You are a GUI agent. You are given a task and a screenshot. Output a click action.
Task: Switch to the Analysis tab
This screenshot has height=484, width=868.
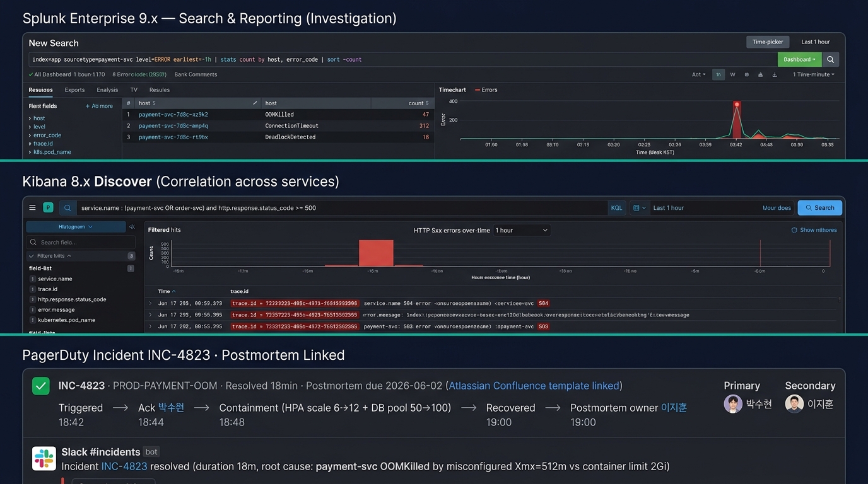(107, 90)
